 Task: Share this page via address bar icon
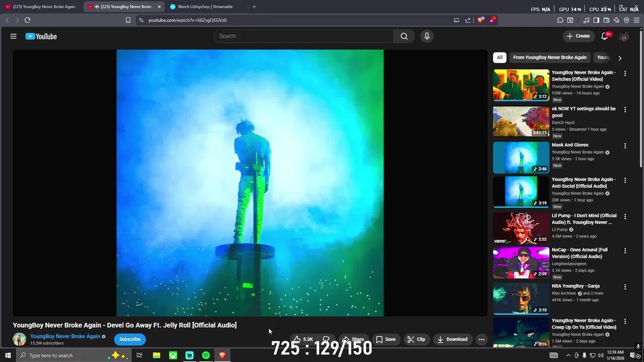click(468, 20)
